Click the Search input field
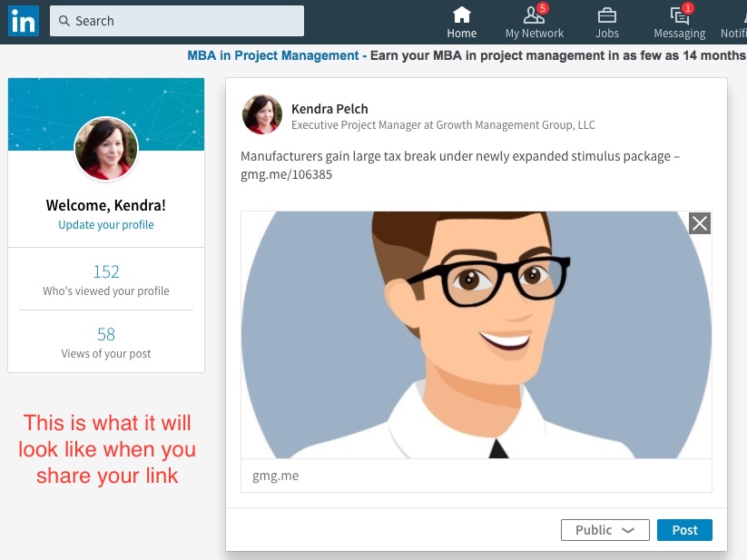 177,21
